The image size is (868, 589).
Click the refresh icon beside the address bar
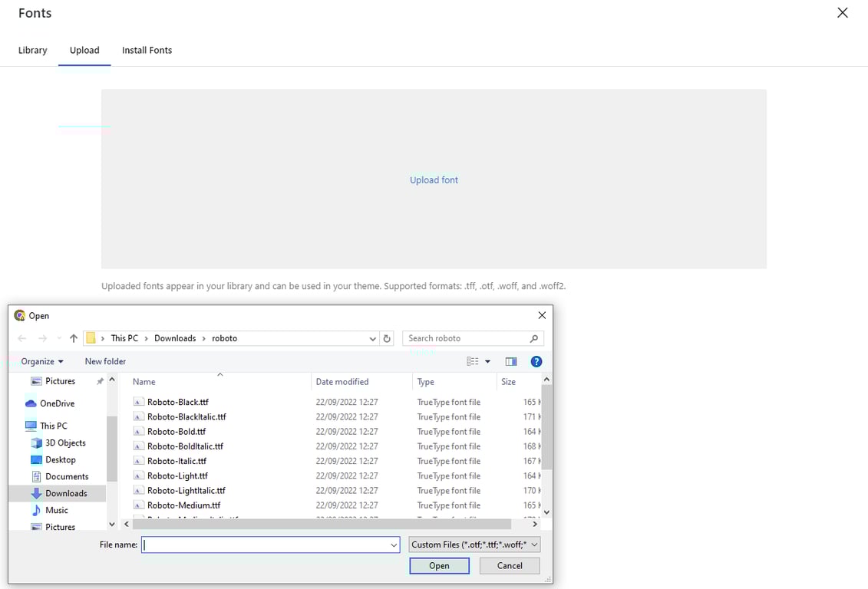(x=387, y=338)
